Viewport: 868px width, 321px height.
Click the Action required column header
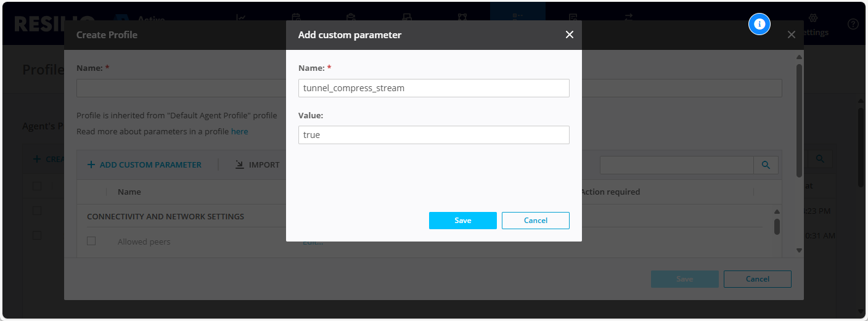click(610, 192)
